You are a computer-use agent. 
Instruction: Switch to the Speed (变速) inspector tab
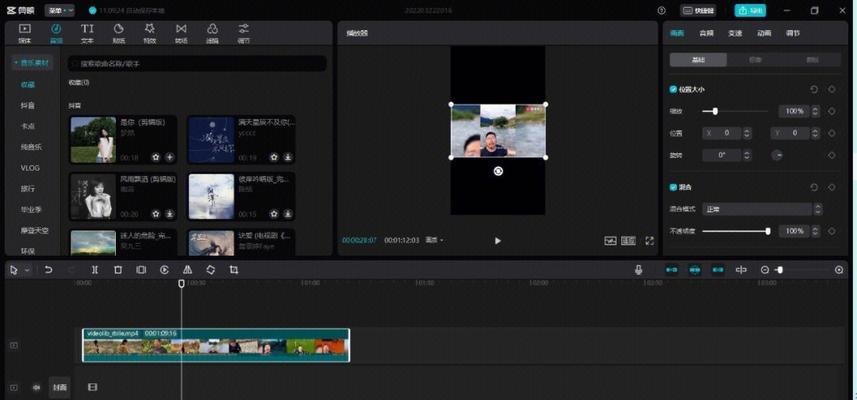pos(735,33)
